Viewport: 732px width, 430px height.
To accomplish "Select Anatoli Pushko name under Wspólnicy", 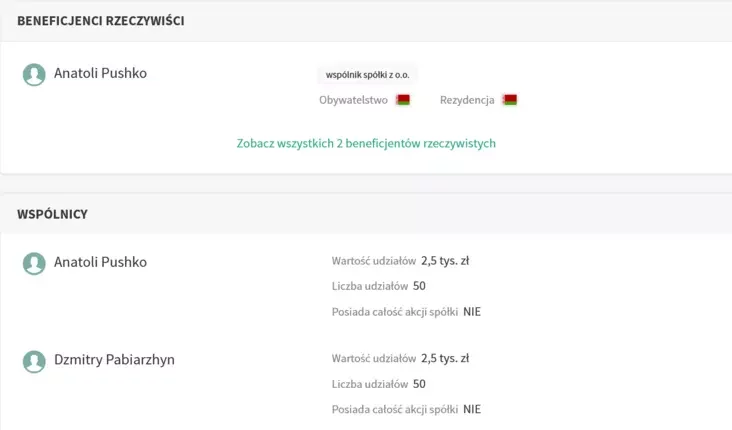I will [x=100, y=262].
